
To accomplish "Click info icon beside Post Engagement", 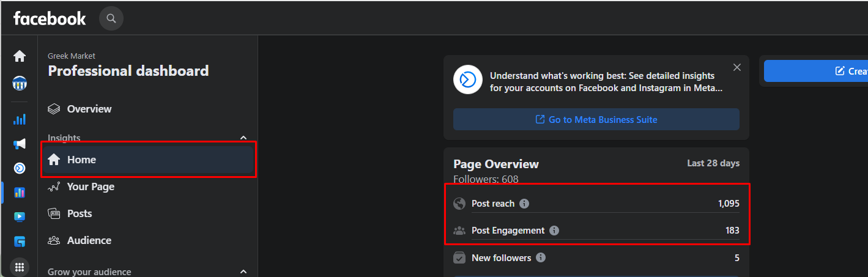I will (x=554, y=231).
